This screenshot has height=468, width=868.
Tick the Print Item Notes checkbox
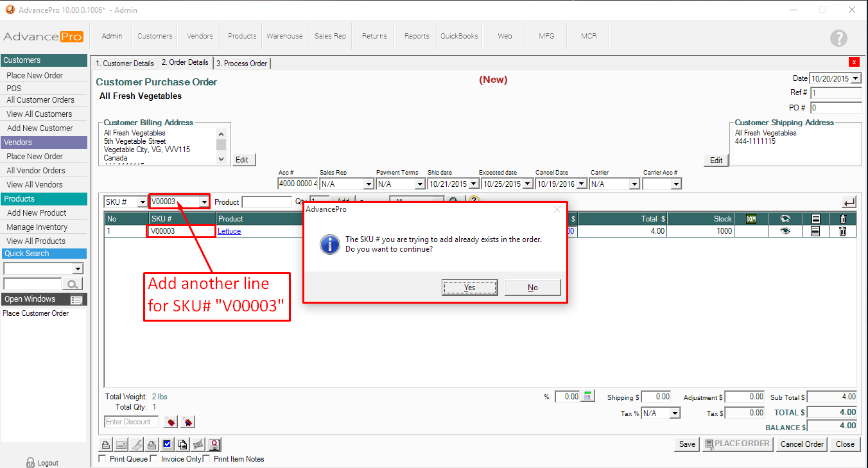pyautogui.click(x=207, y=459)
